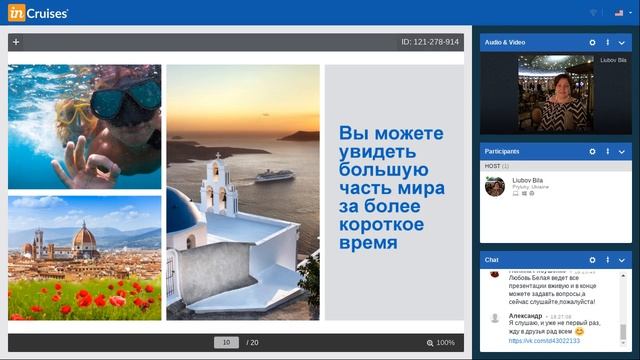Open the language flag dropdown
The width and height of the screenshot is (640, 360).
pos(623,13)
